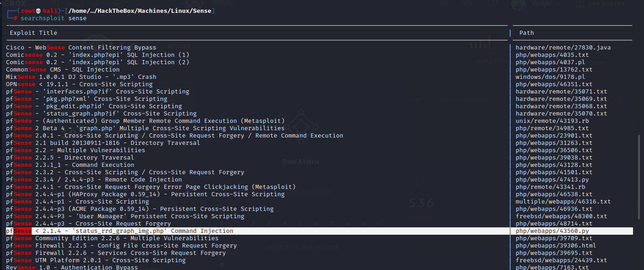644x270 pixels.
Task: Click path 'multiple/webapps/46316.txt'
Action: pyautogui.click(x=563, y=202)
